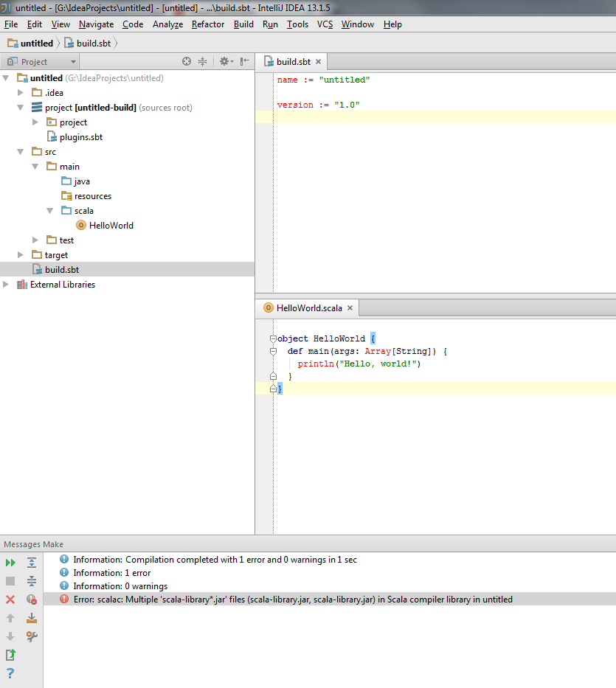The width and height of the screenshot is (616, 688).
Task: Hide the Project tool window icon
Action: [x=245, y=61]
